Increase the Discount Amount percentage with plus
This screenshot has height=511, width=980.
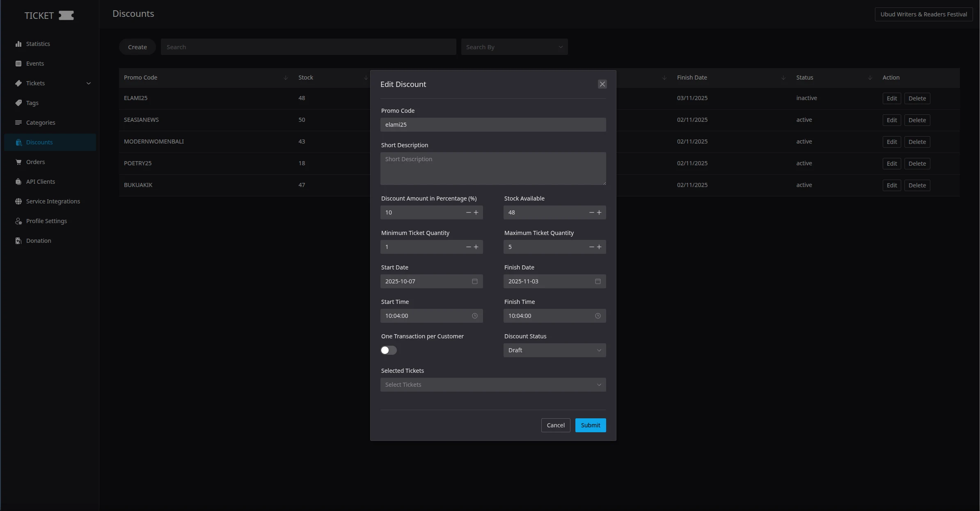(476, 212)
